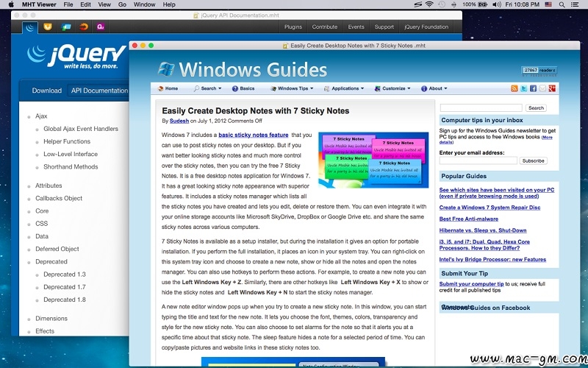
Task: Go to Basics in Windows Guides navbar
Action: pos(243,88)
